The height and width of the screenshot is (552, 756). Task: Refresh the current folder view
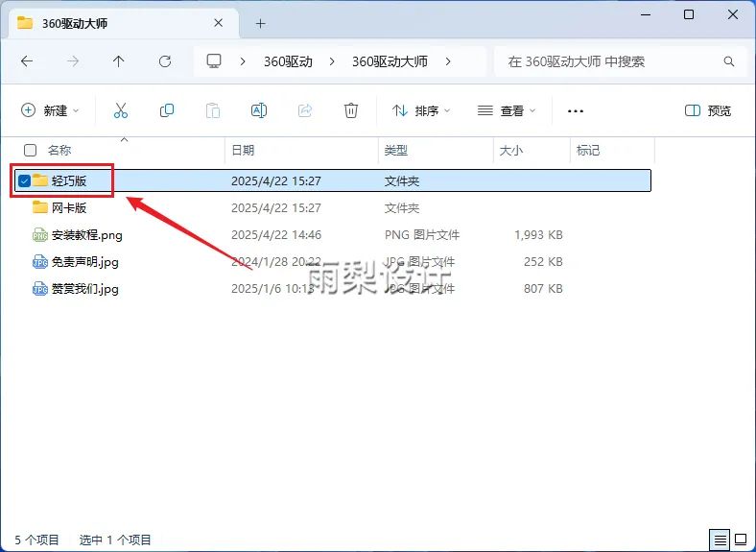[165, 61]
